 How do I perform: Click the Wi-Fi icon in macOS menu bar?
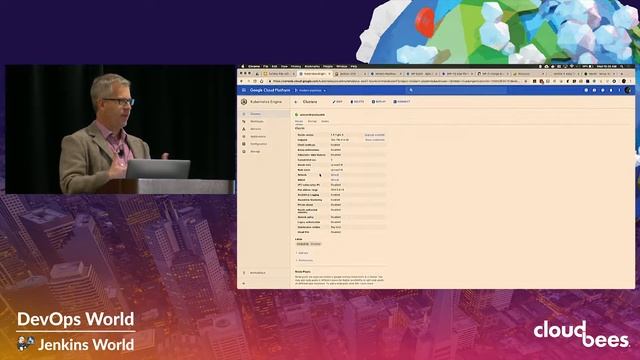pyautogui.click(x=571, y=66)
